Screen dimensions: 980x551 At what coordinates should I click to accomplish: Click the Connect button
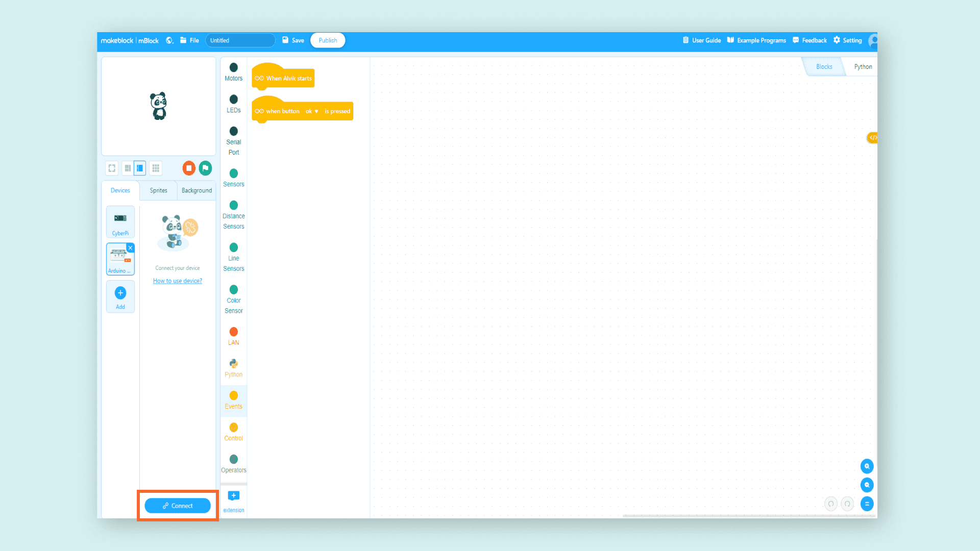click(178, 506)
